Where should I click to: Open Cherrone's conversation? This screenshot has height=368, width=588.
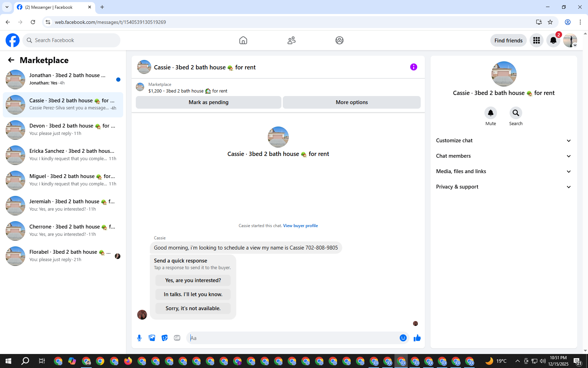[63, 231]
